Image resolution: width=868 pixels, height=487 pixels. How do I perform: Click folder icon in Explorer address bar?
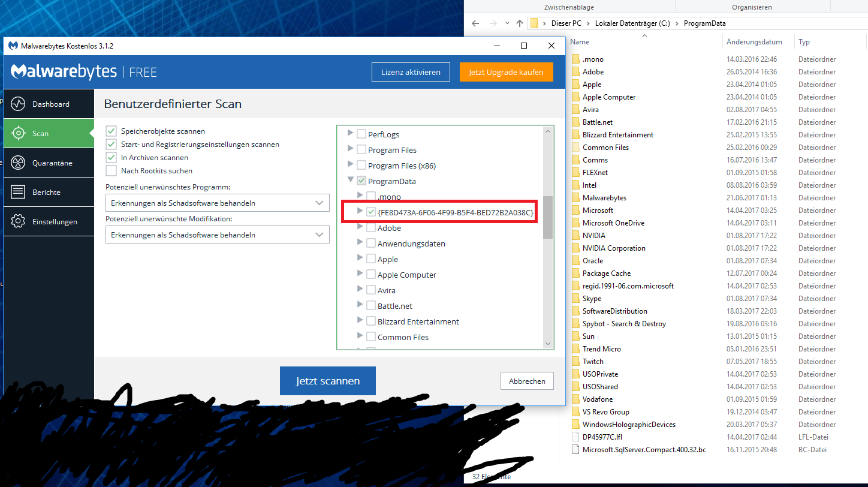(534, 23)
